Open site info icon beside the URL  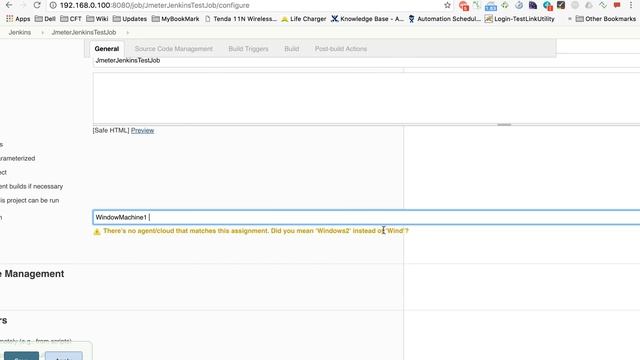(53, 5)
